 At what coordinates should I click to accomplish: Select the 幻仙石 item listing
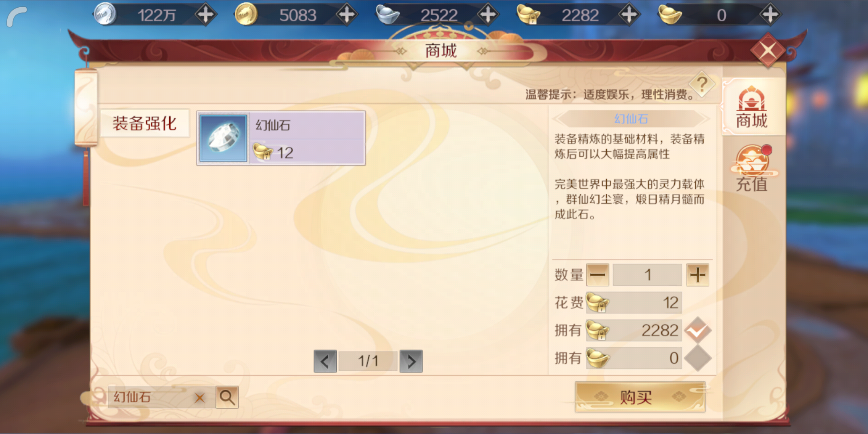281,138
